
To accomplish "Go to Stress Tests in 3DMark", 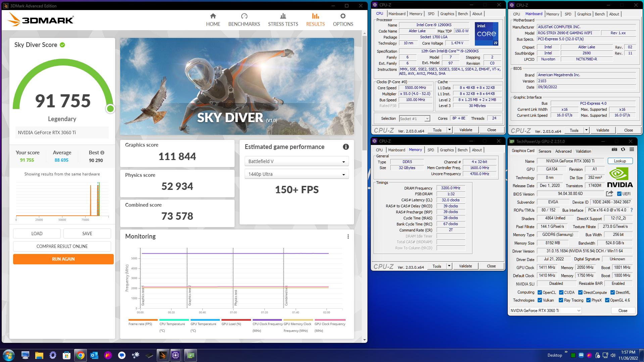I will [x=283, y=20].
